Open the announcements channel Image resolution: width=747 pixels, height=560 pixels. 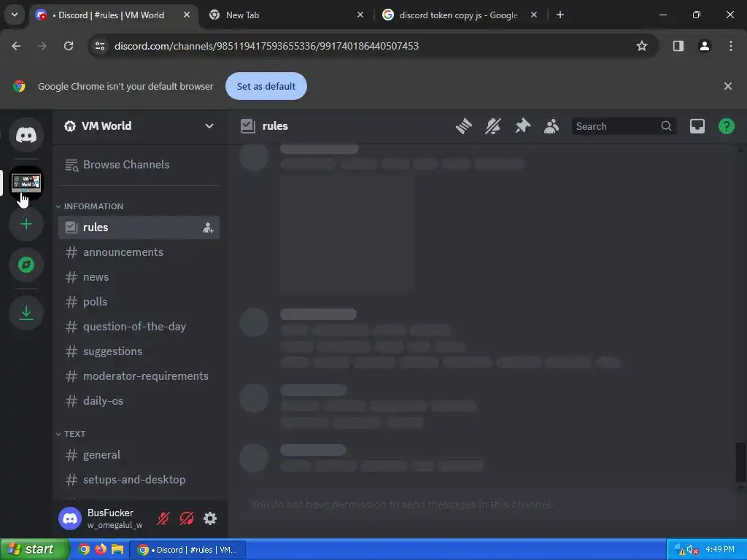pos(138,252)
